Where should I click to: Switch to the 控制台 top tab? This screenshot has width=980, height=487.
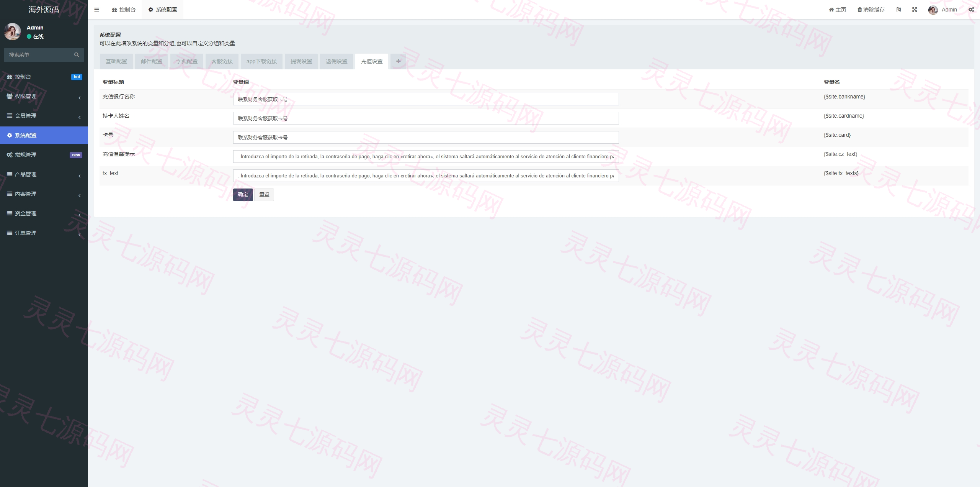pos(123,10)
